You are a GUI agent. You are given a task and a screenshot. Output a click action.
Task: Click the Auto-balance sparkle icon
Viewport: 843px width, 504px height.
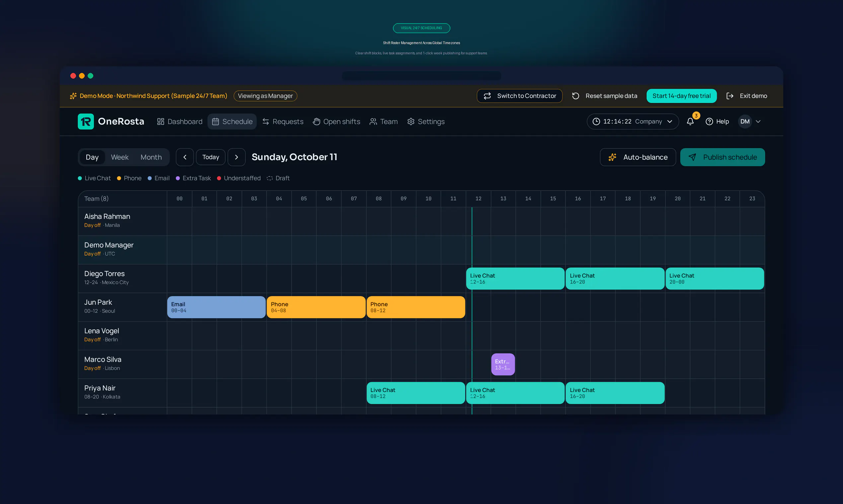(x=612, y=157)
